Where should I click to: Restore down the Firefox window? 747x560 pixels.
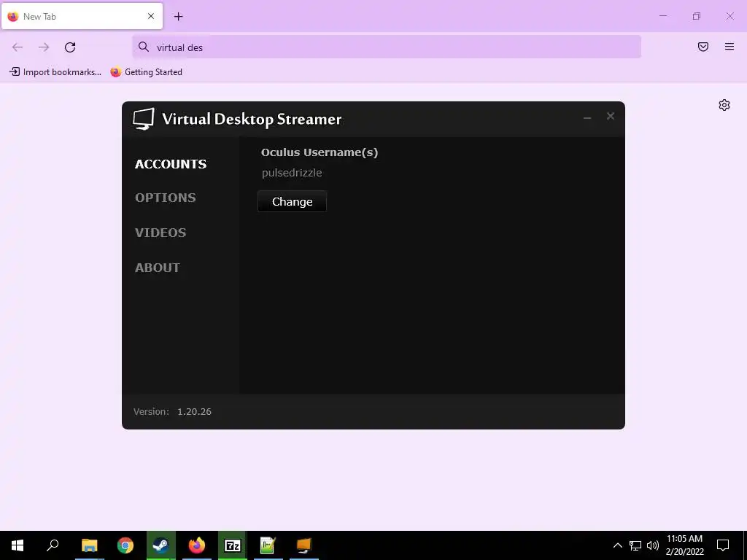(x=697, y=16)
